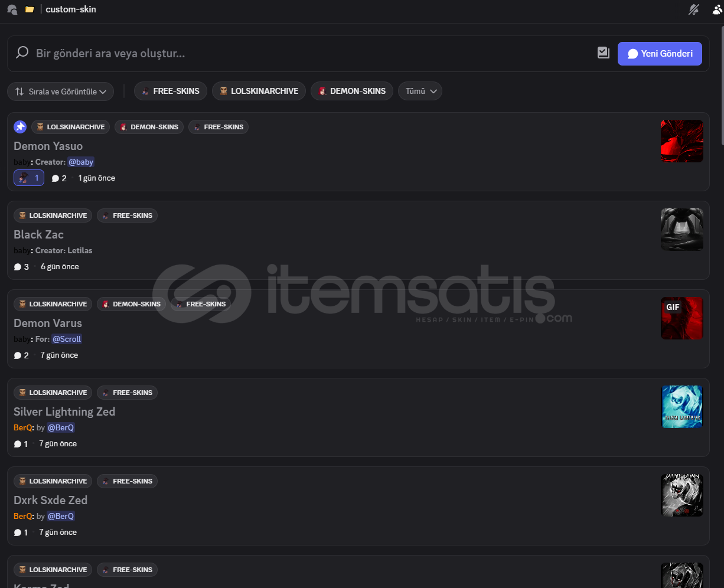Click the BerQ author name on Silver Lightning Zed
The width and height of the screenshot is (724, 588).
(x=23, y=427)
